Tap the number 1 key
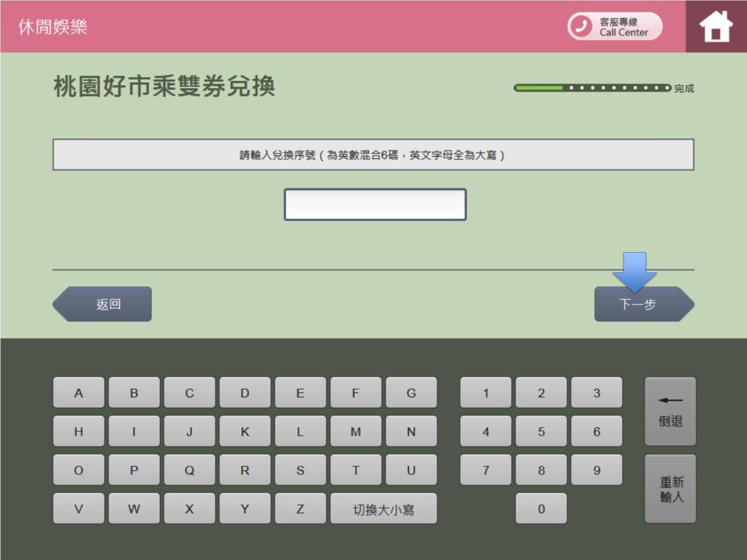The height and width of the screenshot is (560, 747). [485, 393]
